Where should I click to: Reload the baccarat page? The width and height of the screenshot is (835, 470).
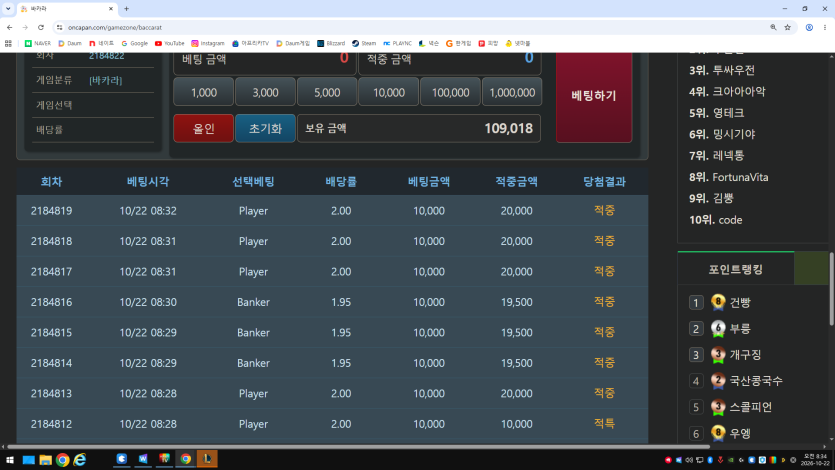[41, 27]
